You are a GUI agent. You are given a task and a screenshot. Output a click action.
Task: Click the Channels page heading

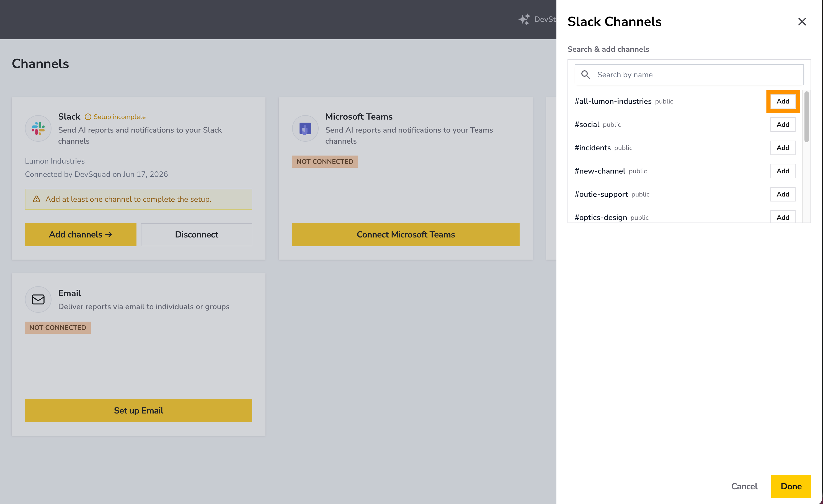(40, 63)
